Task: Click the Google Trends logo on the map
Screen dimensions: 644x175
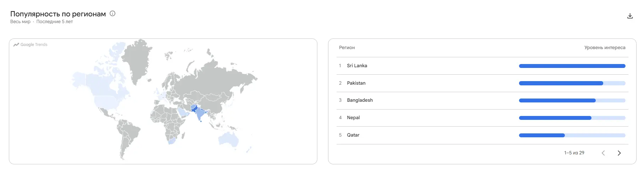Action: pos(31,44)
